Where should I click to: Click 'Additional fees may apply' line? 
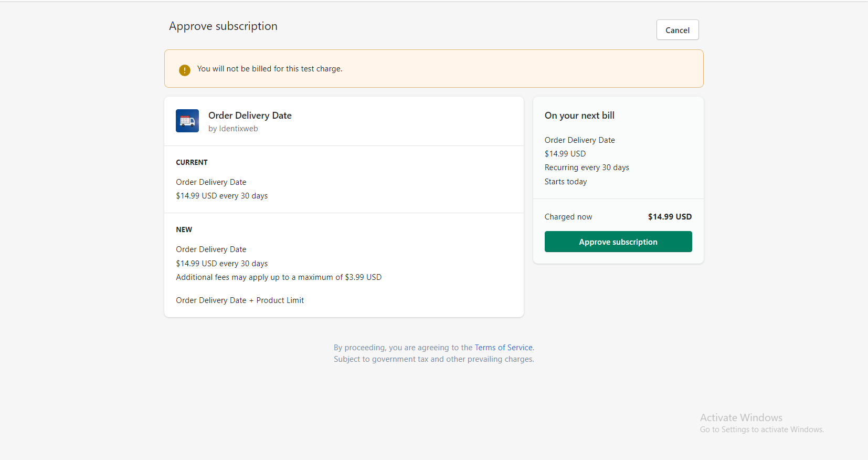pyautogui.click(x=279, y=277)
